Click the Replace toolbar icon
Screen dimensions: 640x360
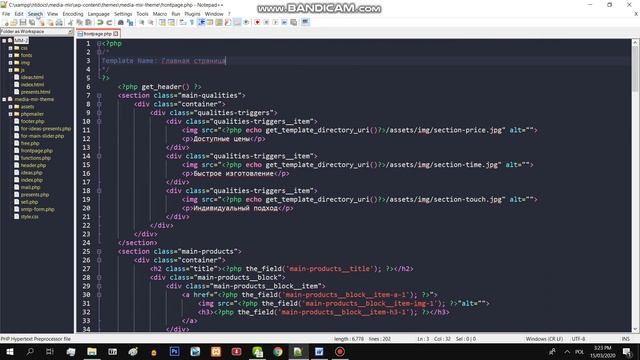tap(130, 22)
